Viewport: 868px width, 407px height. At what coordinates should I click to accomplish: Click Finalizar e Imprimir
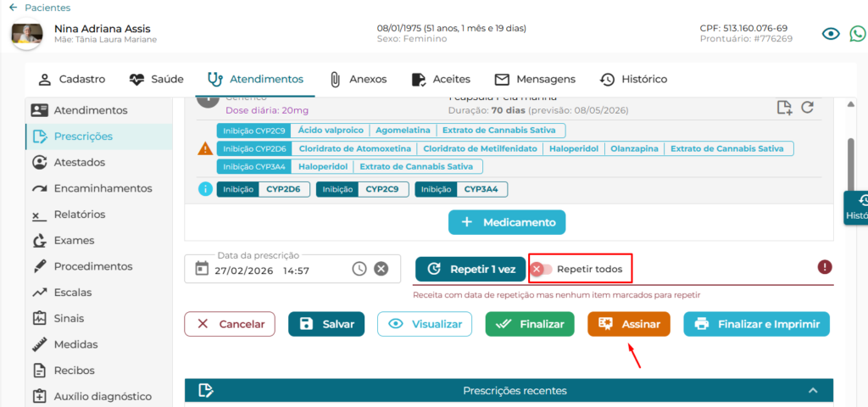click(x=757, y=324)
